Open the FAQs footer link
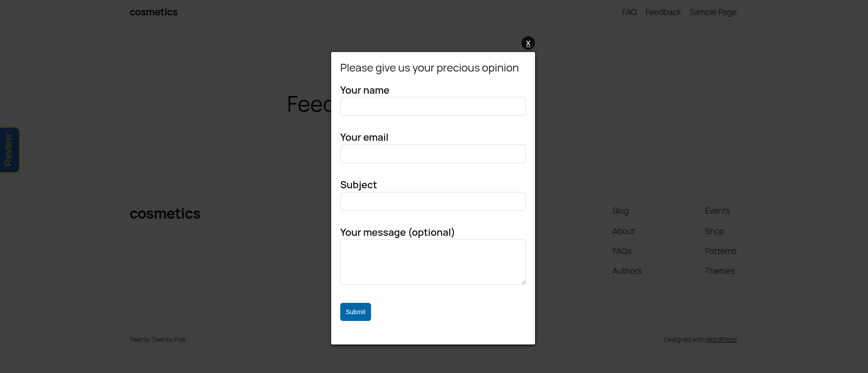This screenshot has width=868, height=373. click(x=622, y=251)
